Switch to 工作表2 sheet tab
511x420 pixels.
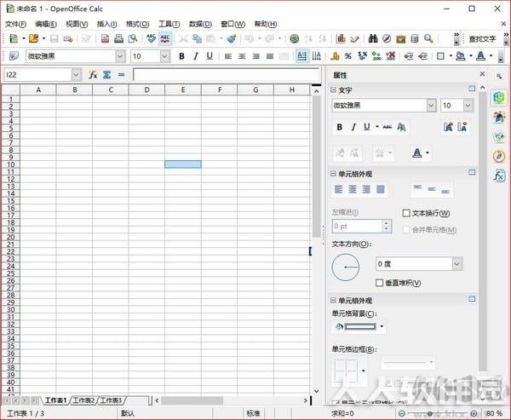tap(83, 400)
